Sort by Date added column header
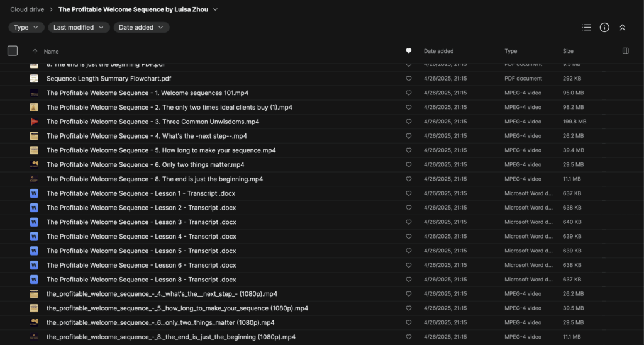This screenshot has height=345, width=644. (x=438, y=51)
